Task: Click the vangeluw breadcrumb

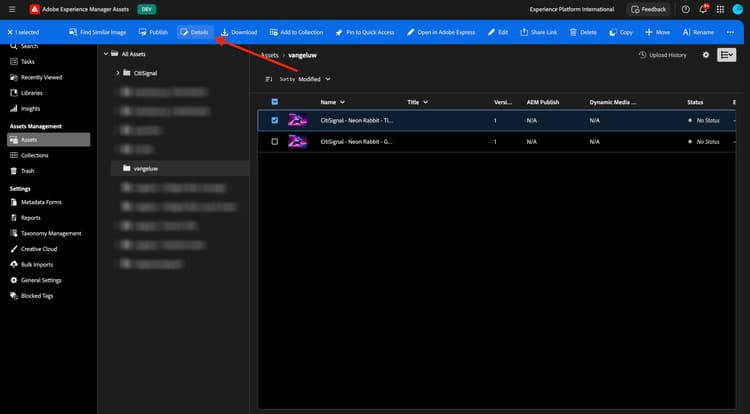Action: tap(302, 55)
